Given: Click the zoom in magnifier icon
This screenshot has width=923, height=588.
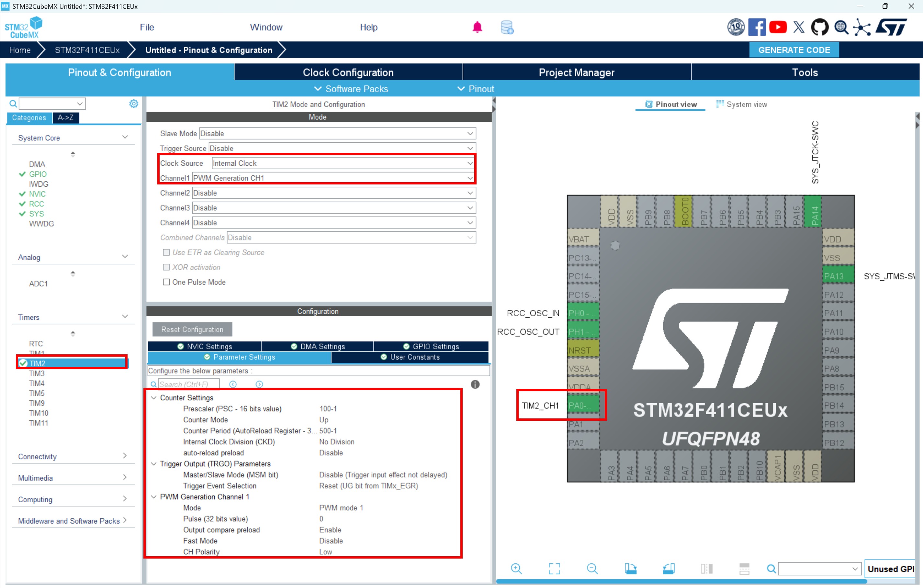Looking at the screenshot, I should tap(516, 569).
